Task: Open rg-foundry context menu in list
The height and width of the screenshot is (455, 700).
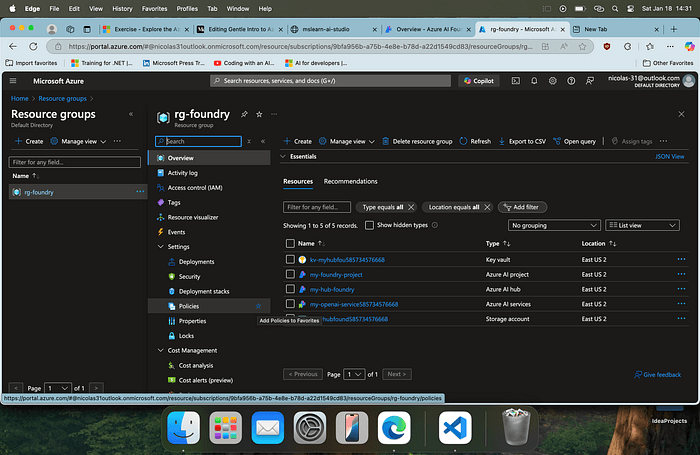Action: tap(140, 192)
